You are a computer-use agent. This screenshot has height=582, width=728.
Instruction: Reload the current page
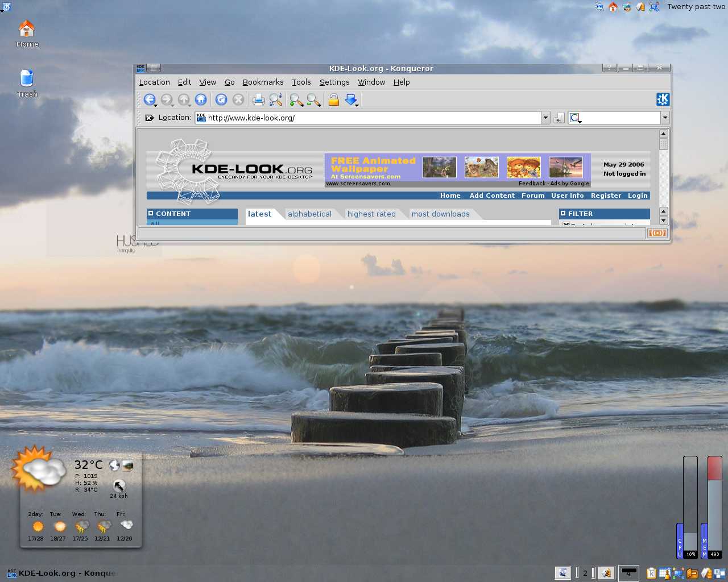221,100
